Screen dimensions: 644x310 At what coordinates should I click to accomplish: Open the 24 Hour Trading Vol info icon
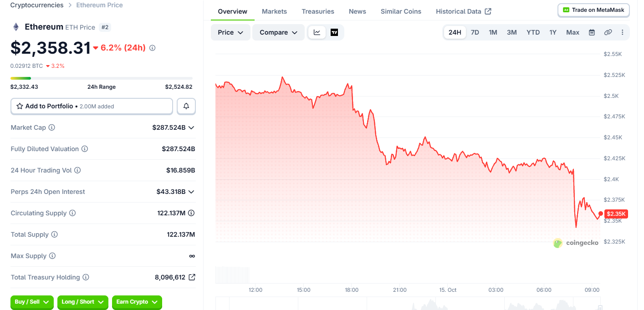point(77,170)
